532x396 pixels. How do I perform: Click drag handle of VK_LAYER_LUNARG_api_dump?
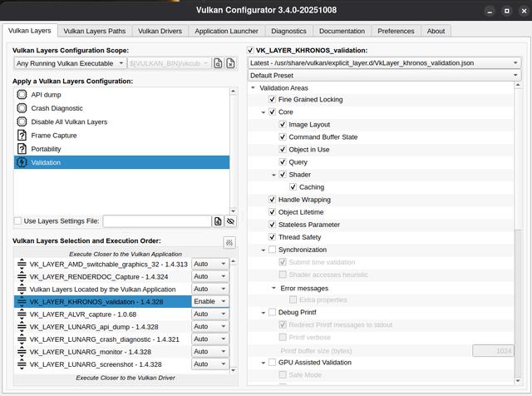(22, 327)
